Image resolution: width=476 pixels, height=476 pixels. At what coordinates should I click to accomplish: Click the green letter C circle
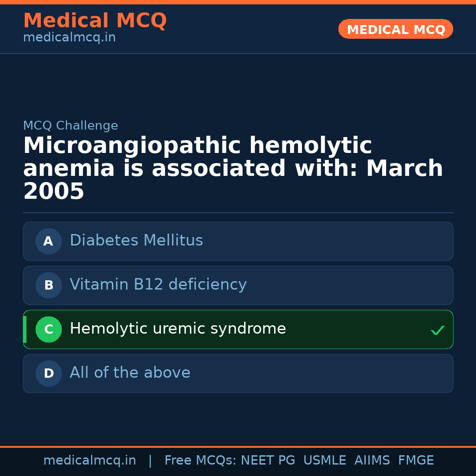coord(48,329)
